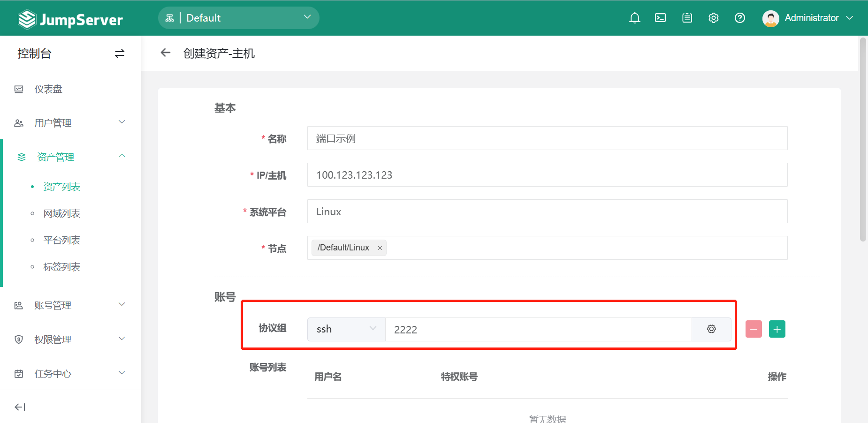Click the tickets list icon in header

click(687, 18)
